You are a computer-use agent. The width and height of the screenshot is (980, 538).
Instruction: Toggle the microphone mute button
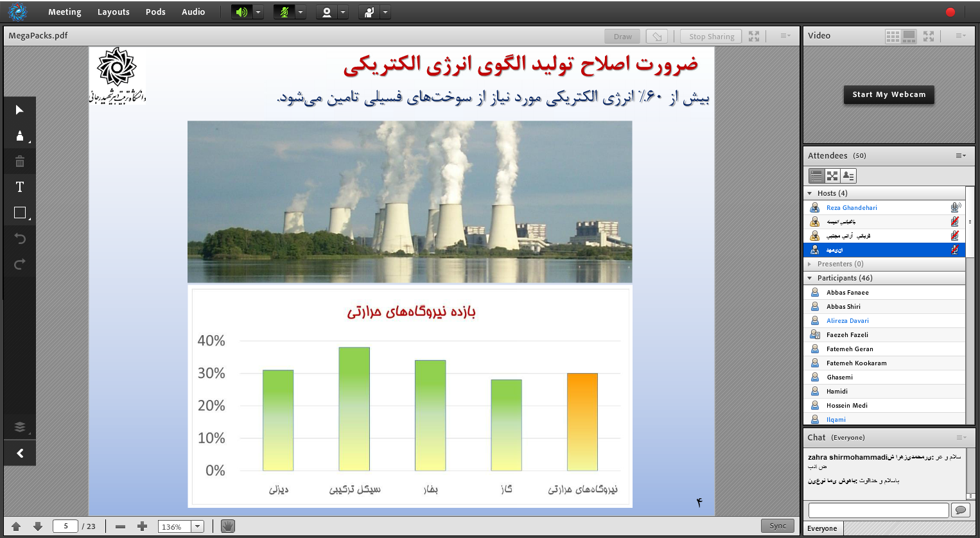click(x=284, y=12)
